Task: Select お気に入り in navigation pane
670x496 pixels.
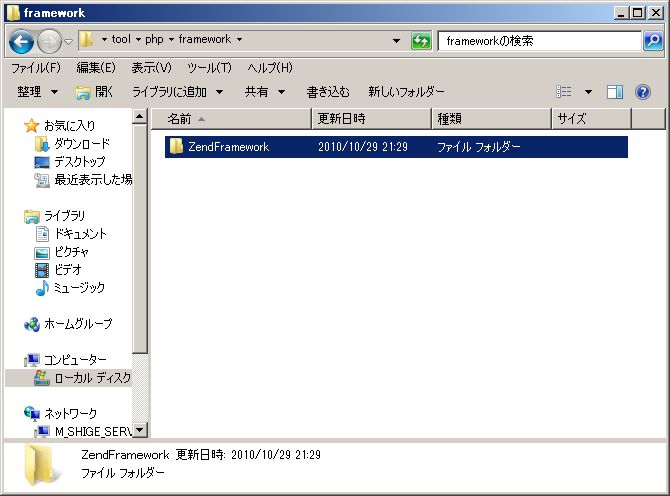Action: coord(69,126)
